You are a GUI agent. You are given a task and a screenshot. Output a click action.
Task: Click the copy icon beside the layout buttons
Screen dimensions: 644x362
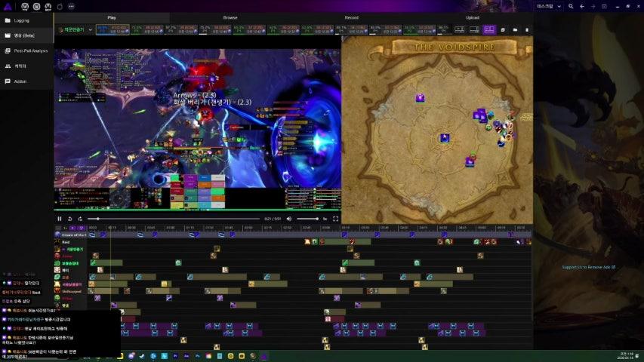pyautogui.click(x=503, y=29)
